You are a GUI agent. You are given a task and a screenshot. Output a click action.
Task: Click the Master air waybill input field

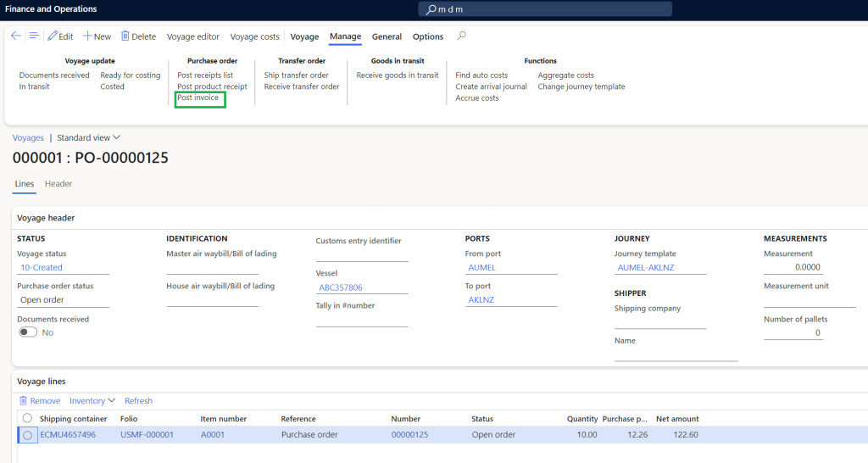(212, 267)
